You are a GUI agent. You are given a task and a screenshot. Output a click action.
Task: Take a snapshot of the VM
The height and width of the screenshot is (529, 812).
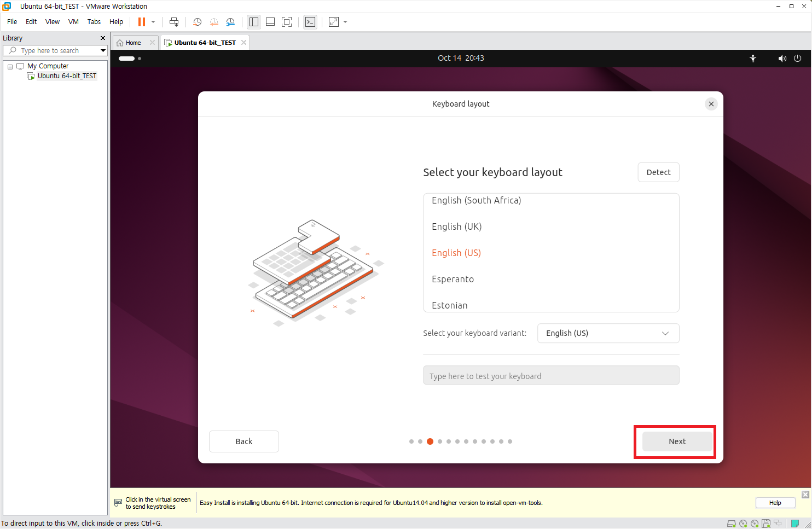tap(198, 22)
